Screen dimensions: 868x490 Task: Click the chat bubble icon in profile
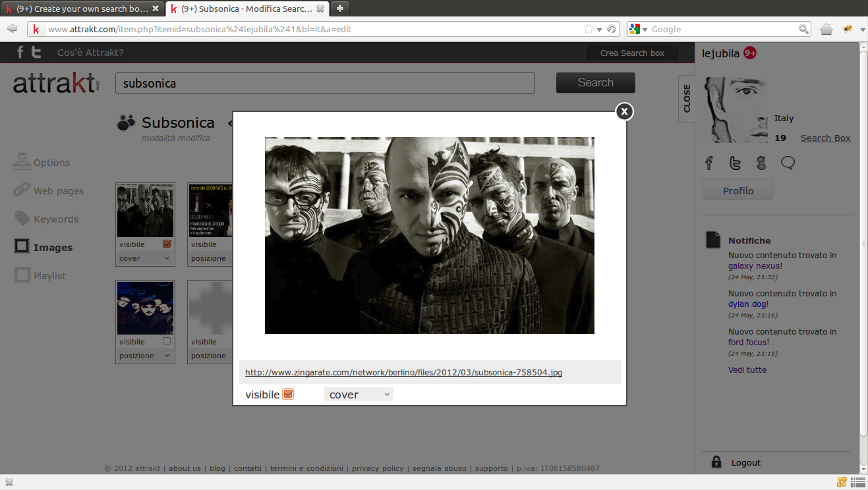[788, 163]
